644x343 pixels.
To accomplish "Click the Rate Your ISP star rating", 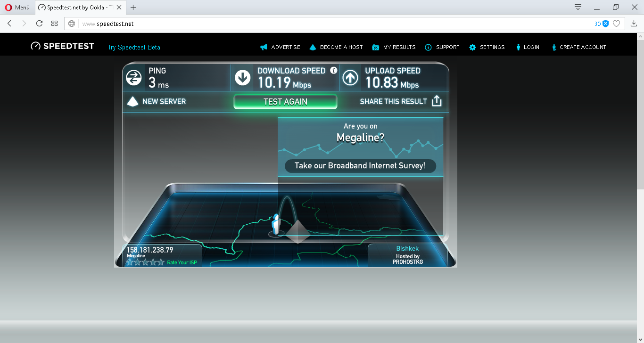I will [x=145, y=262].
